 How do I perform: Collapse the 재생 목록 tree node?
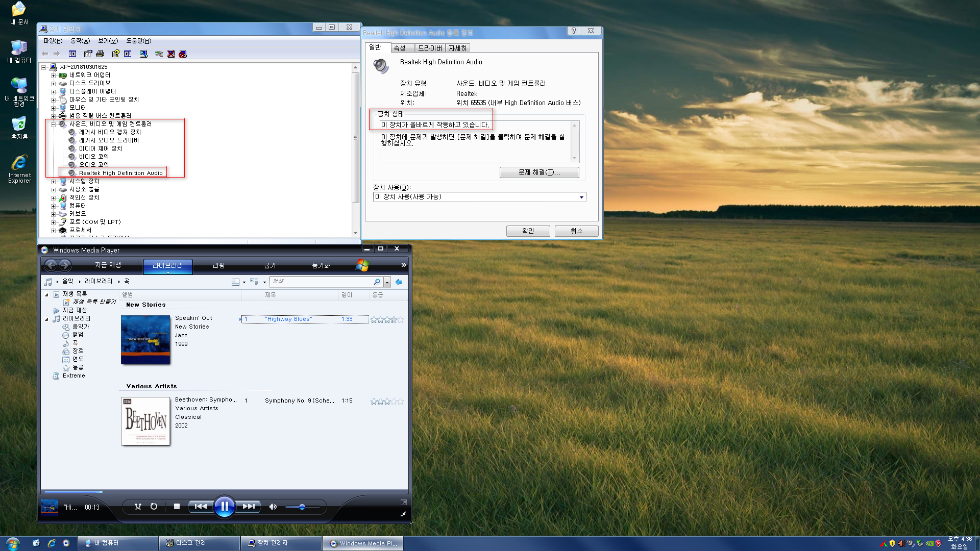(x=46, y=294)
